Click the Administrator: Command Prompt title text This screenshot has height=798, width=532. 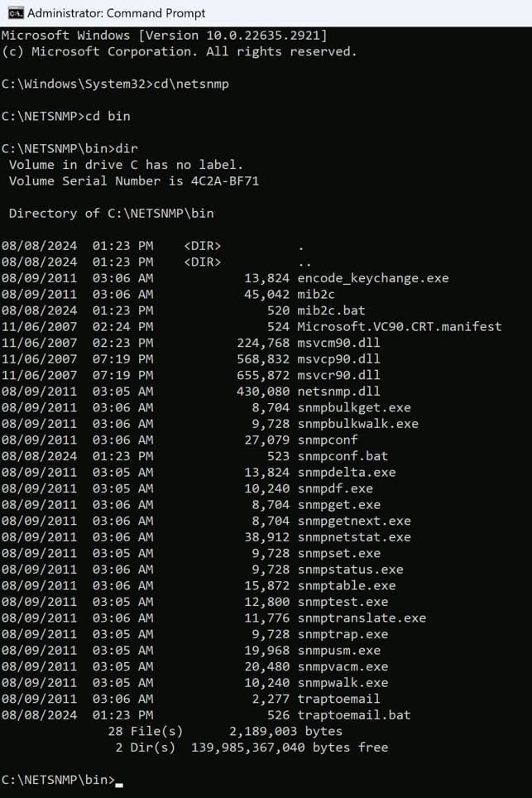pos(117,13)
